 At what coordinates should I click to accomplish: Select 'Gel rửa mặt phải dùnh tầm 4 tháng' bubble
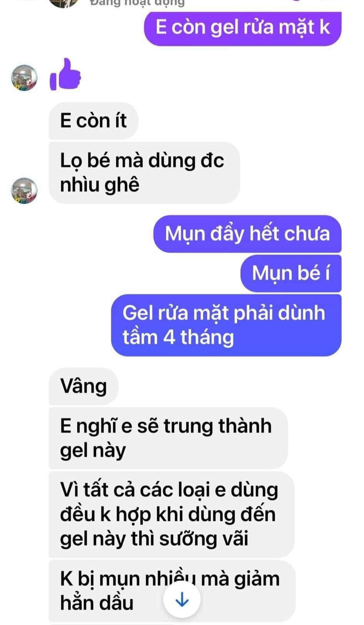click(226, 325)
